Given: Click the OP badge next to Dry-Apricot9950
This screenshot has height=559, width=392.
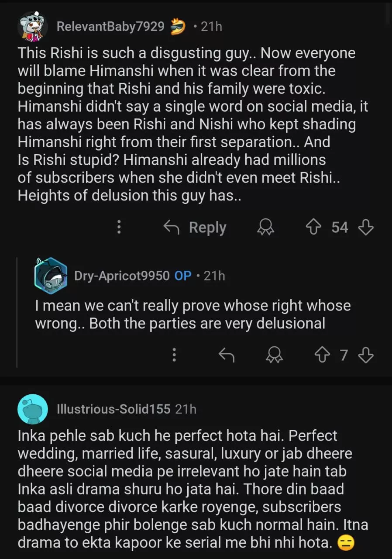Looking at the screenshot, I should 183,276.
